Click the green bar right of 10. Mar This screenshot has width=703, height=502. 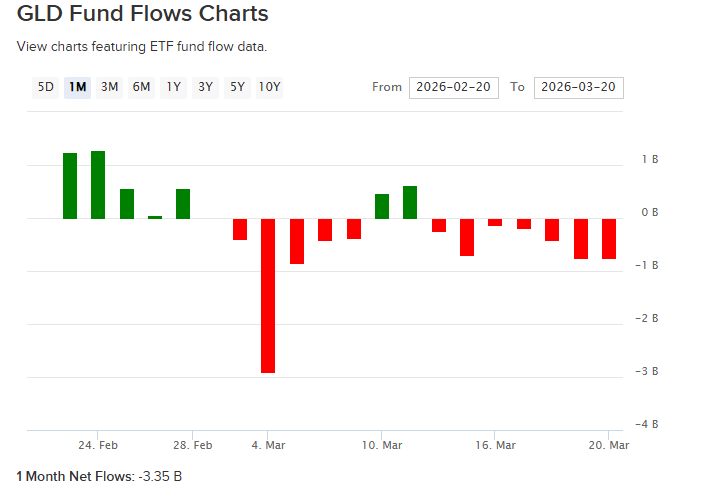[x=410, y=202]
